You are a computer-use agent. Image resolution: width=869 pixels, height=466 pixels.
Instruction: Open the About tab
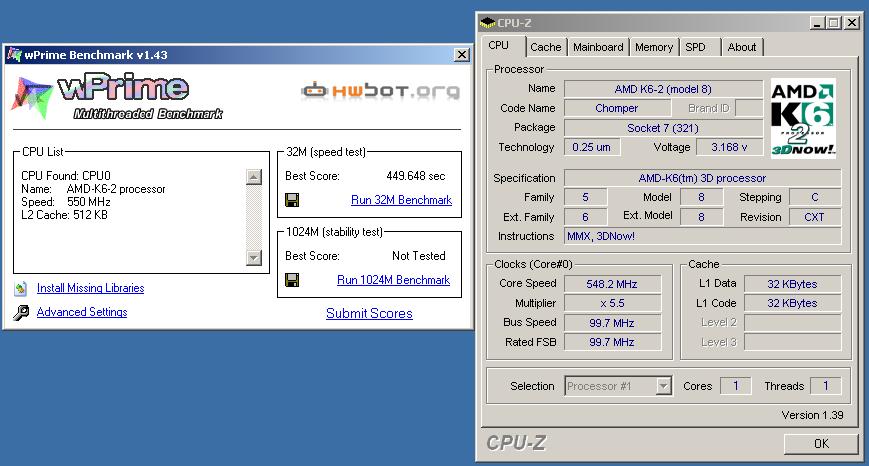pos(742,47)
